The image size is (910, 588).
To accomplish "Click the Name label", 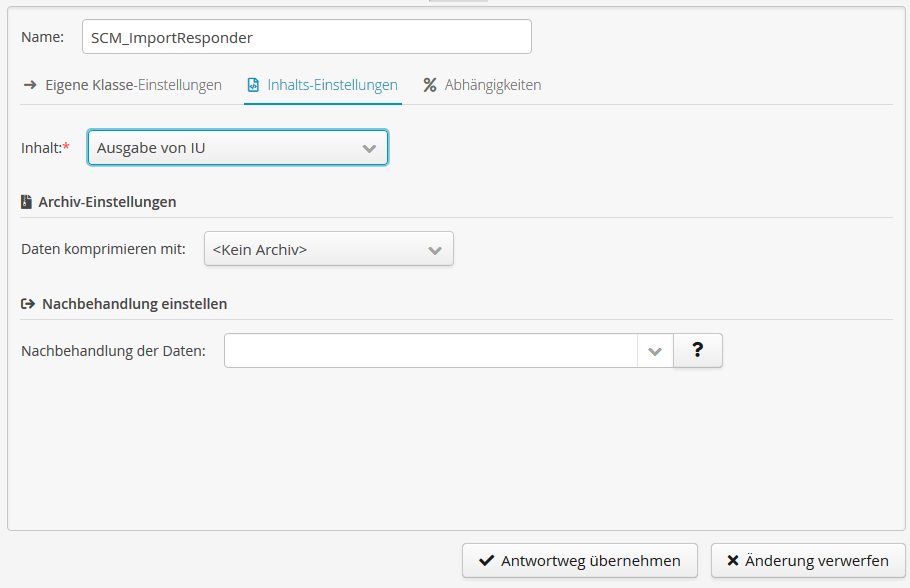I will click(42, 37).
